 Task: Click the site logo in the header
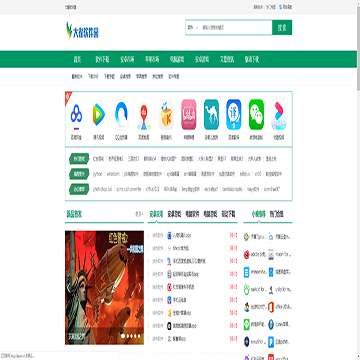(x=82, y=30)
